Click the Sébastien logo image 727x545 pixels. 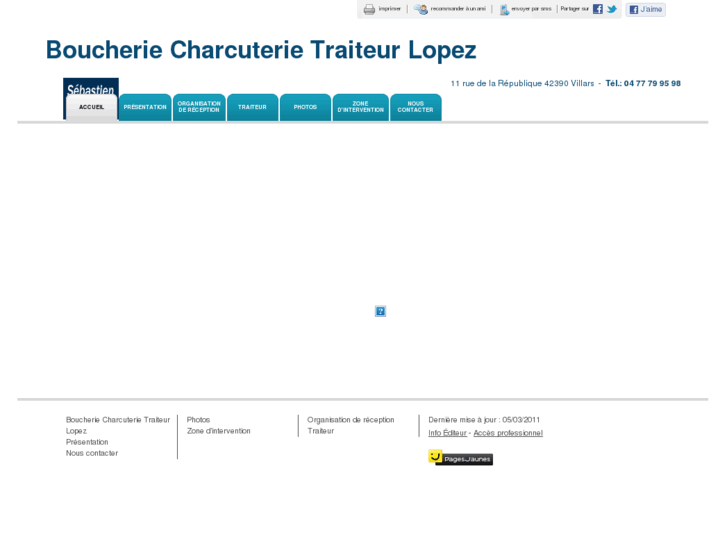91,87
